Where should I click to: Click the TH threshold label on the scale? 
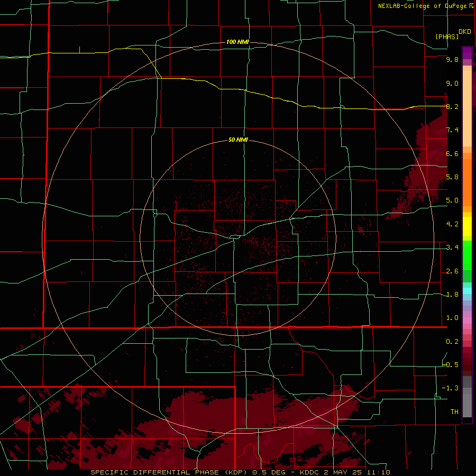click(454, 411)
